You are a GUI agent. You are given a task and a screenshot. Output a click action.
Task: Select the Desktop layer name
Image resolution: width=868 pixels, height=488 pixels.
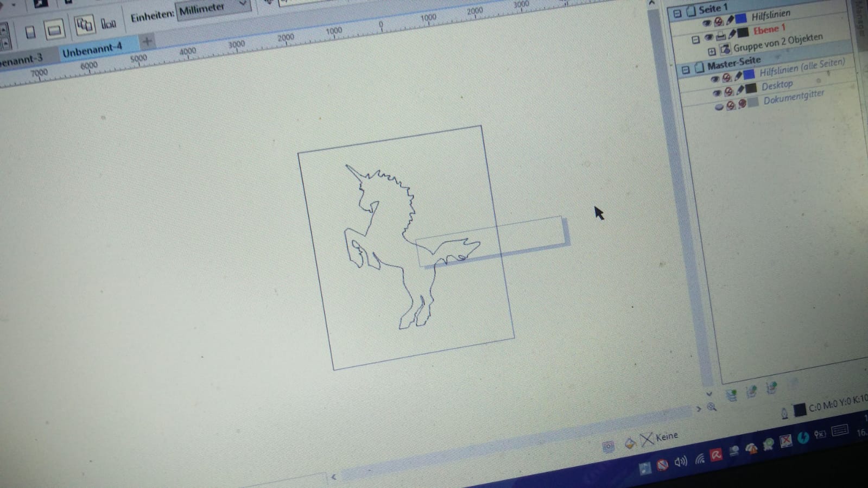click(x=777, y=85)
